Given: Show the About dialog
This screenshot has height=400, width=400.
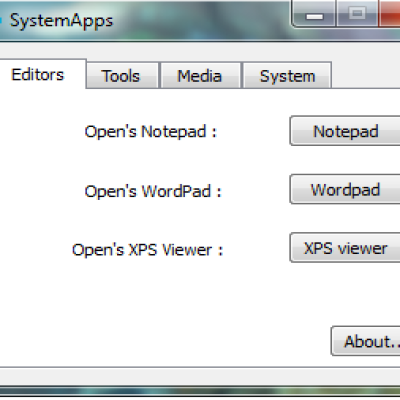Looking at the screenshot, I should (x=366, y=341).
